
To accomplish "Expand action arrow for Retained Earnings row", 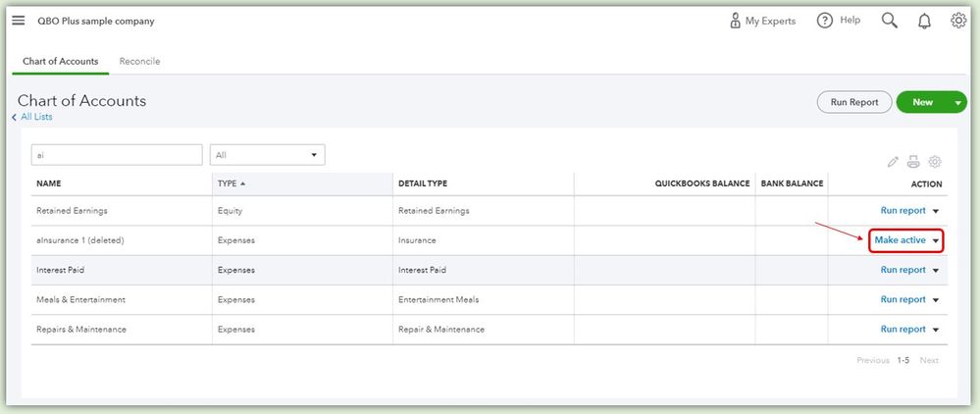I will [x=936, y=211].
